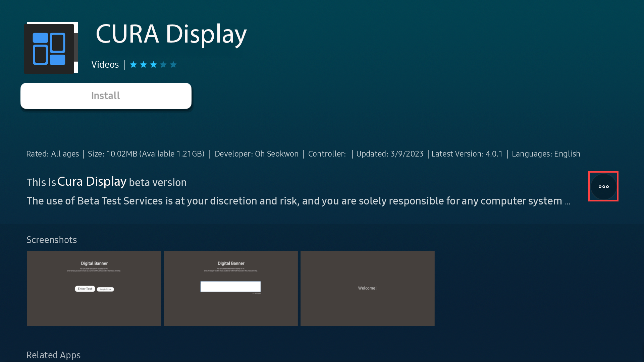
Task: Click Rated: All ages text
Action: pyautogui.click(x=53, y=154)
